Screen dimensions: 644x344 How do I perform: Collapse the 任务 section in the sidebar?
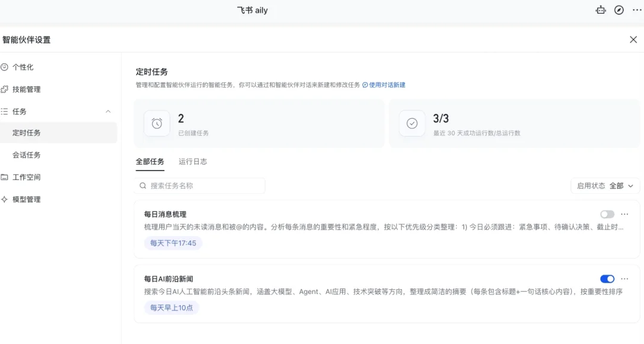(108, 111)
